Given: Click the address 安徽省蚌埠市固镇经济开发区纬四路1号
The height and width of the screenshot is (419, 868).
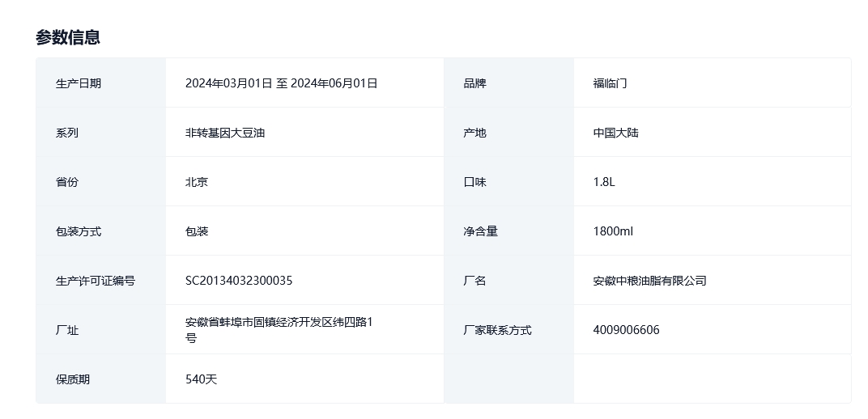Looking at the screenshot, I should 279,329.
